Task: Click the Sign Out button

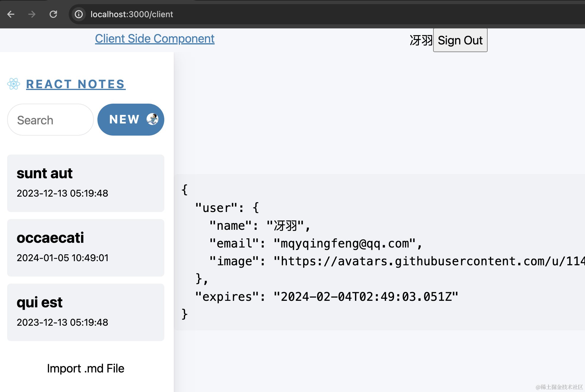Action: click(x=460, y=40)
